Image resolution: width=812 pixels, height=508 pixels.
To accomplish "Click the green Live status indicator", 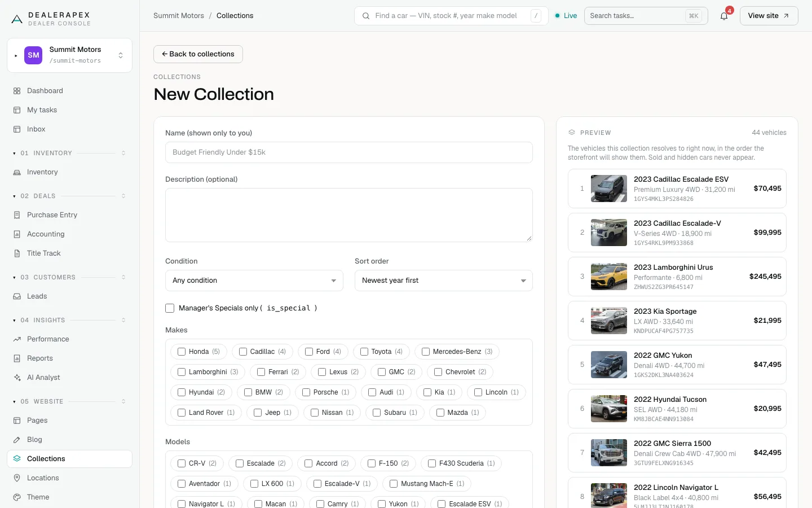I will click(566, 16).
